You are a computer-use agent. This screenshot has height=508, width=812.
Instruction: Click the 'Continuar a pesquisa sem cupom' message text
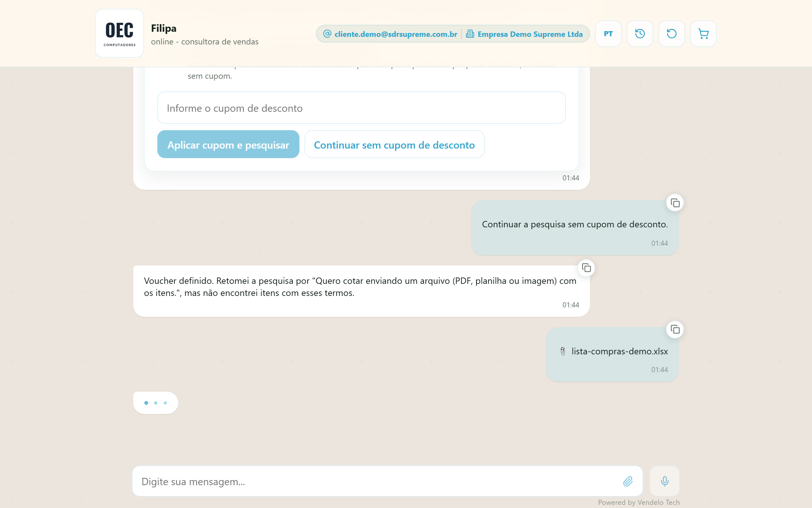click(x=575, y=224)
